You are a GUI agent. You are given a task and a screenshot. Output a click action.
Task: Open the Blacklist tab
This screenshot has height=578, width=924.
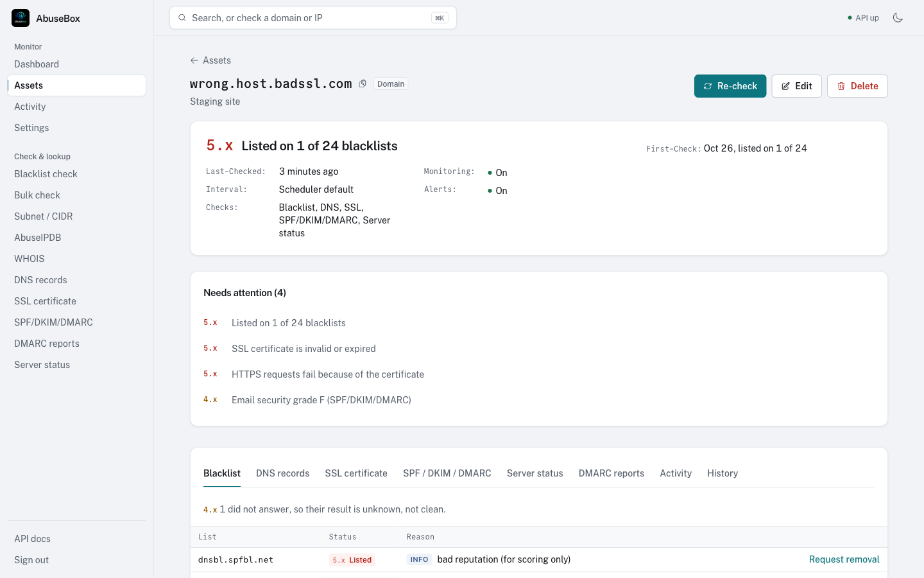(222, 473)
